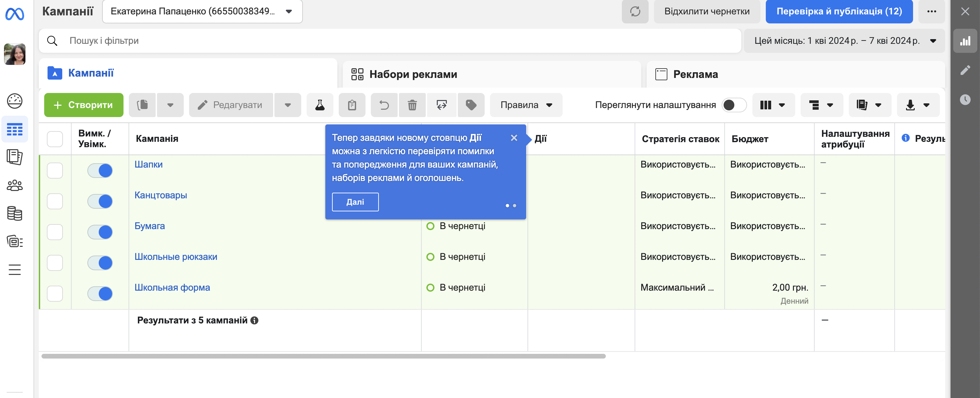Image resolution: width=980 pixels, height=398 pixels.
Task: Open the charts bar icon in right panel
Action: [965, 41]
